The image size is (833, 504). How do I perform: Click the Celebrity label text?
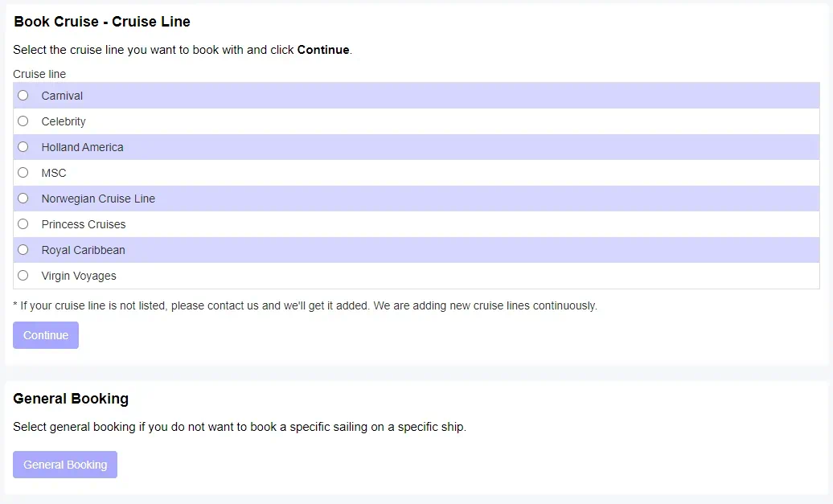64,121
